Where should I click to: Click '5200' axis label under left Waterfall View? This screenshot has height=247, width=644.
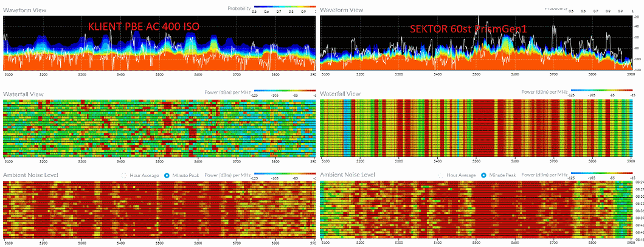coord(44,161)
